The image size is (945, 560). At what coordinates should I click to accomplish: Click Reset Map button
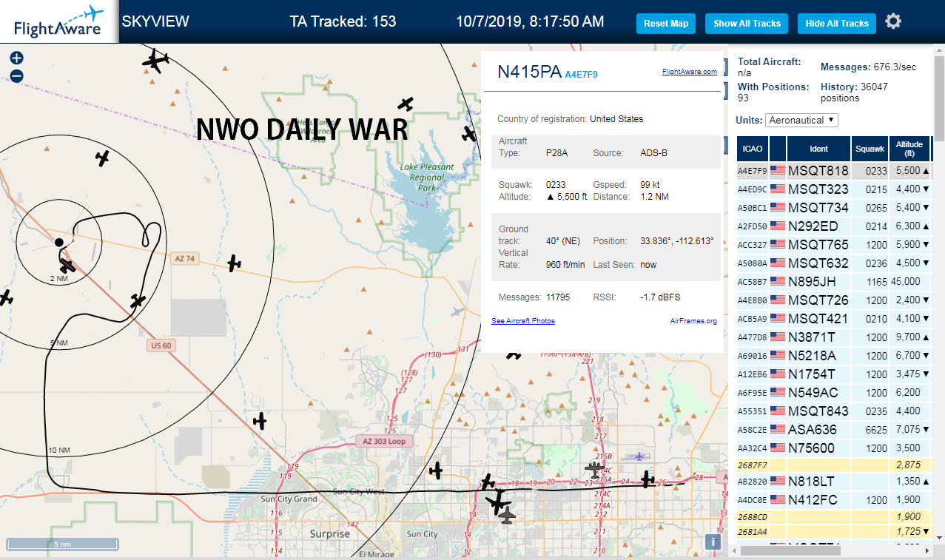pyautogui.click(x=666, y=23)
